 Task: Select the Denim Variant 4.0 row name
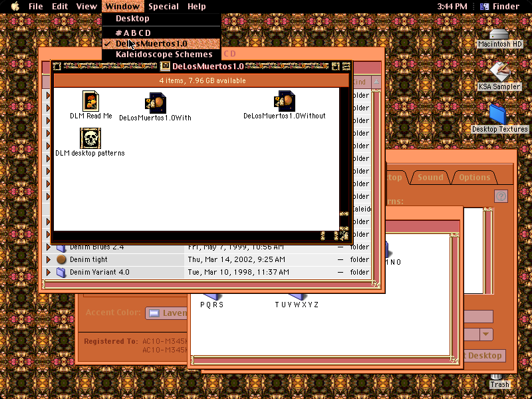[99, 272]
